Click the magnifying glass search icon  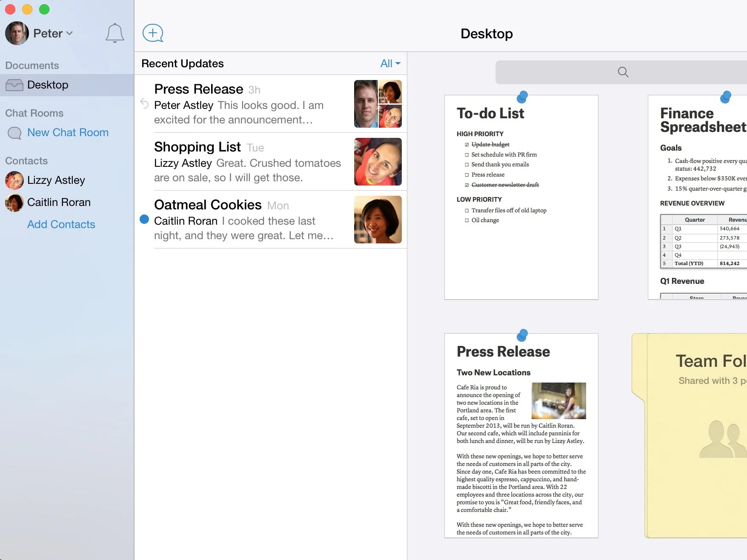point(623,72)
